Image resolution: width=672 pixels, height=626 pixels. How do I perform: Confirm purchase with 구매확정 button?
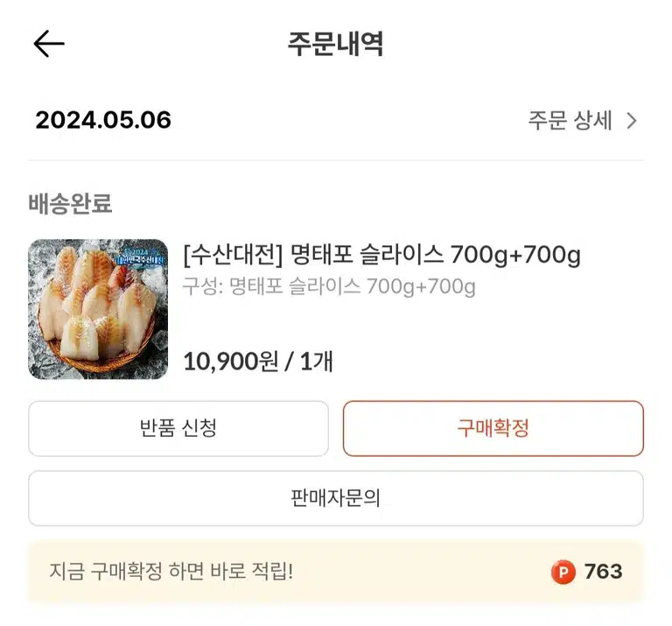coord(493,428)
